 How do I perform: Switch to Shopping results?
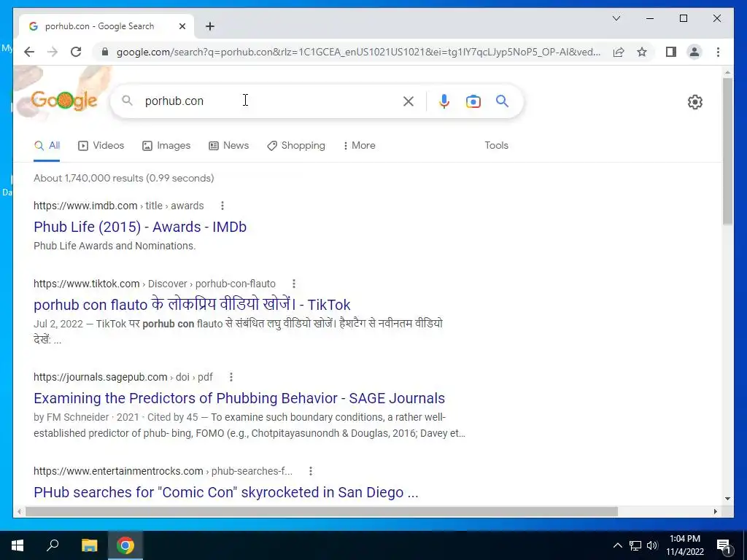[296, 146]
